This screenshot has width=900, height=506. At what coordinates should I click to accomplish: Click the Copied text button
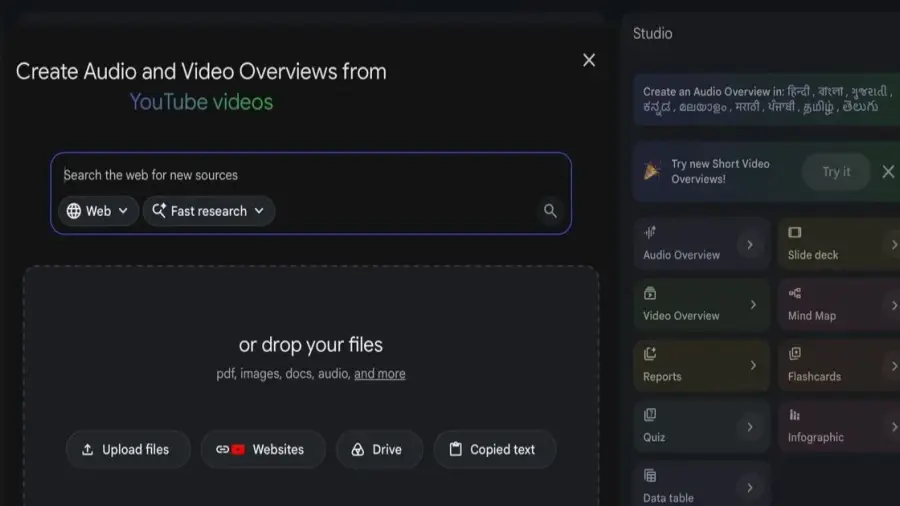(495, 449)
